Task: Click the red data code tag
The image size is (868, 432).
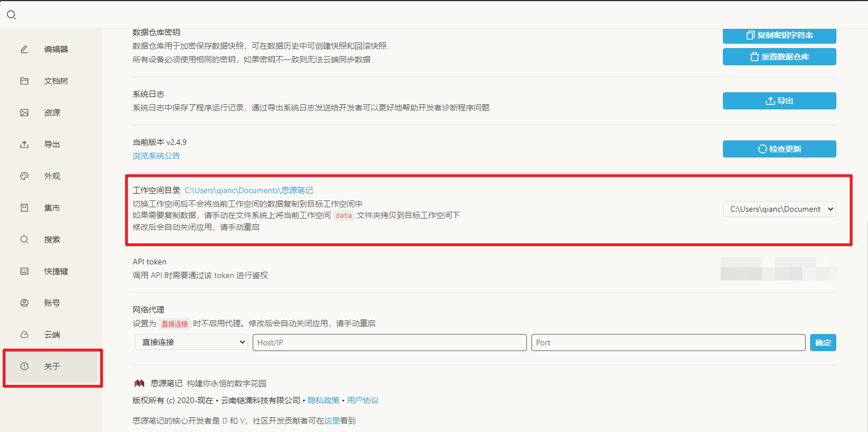Action: tap(344, 216)
